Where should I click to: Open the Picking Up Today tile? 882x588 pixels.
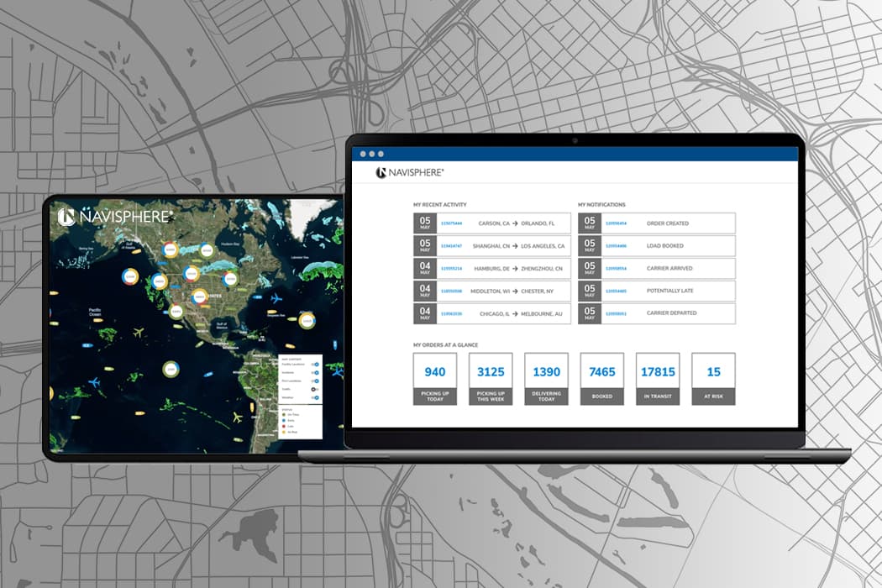click(x=435, y=379)
